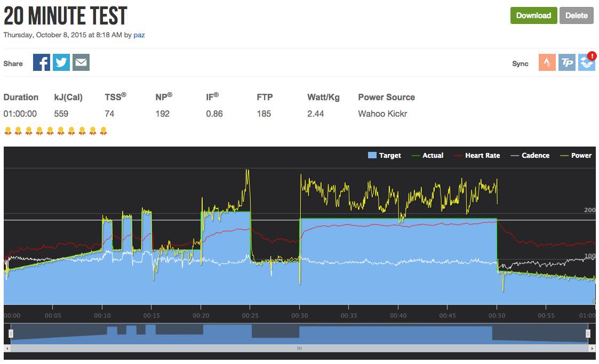Click the last achievement medal icon
Image resolution: width=599 pixels, height=364 pixels.
[103, 131]
